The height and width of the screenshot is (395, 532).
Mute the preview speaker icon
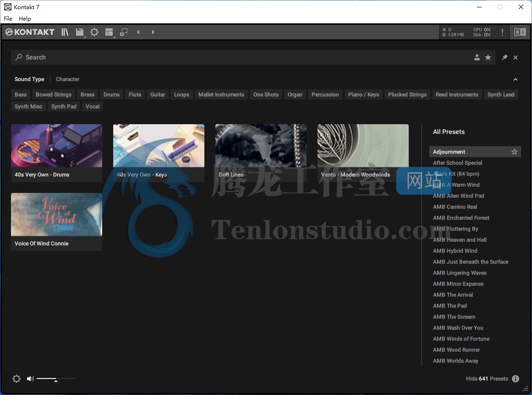tap(30, 379)
